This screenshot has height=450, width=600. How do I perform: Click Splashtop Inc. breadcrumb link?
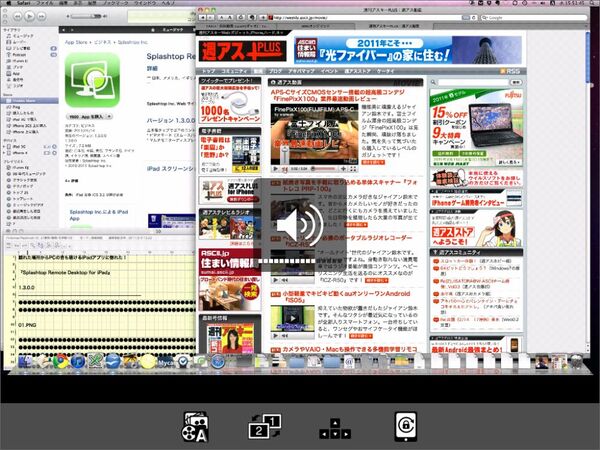point(132,42)
